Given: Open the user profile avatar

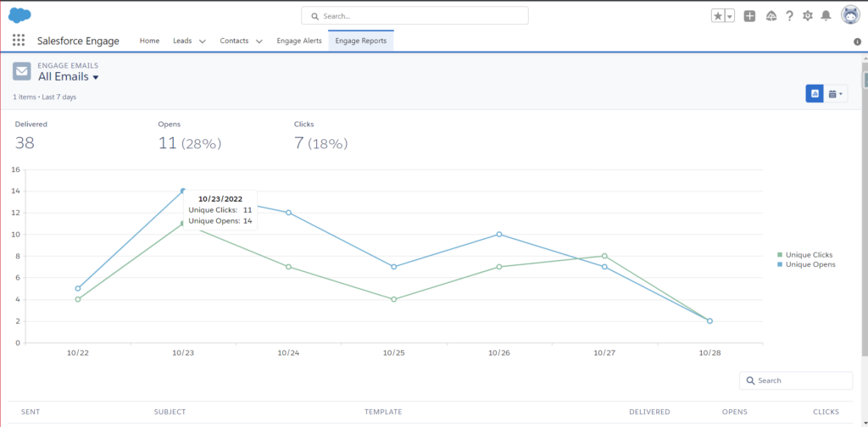Looking at the screenshot, I should click(850, 15).
